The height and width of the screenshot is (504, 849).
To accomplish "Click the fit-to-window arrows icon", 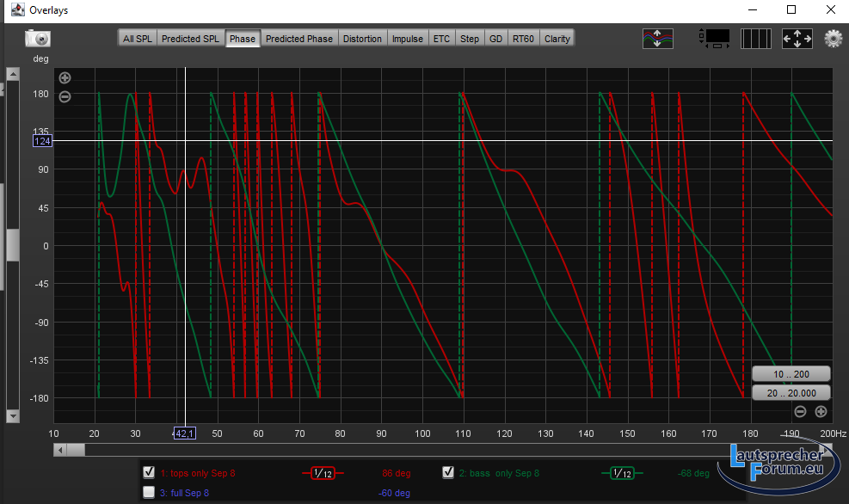I will [797, 39].
